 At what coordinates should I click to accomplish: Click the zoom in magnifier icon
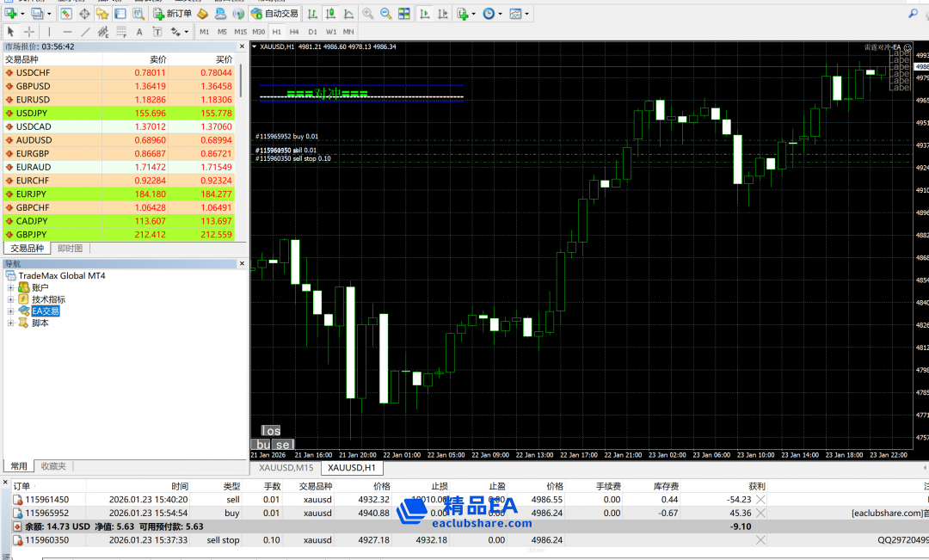[x=368, y=14]
